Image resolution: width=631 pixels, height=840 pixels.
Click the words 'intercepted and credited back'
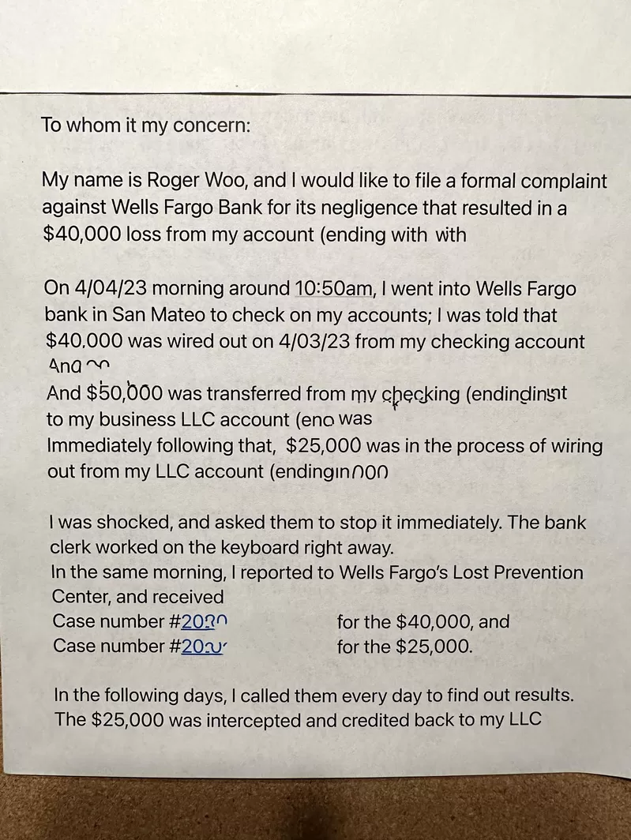[x=332, y=719]
